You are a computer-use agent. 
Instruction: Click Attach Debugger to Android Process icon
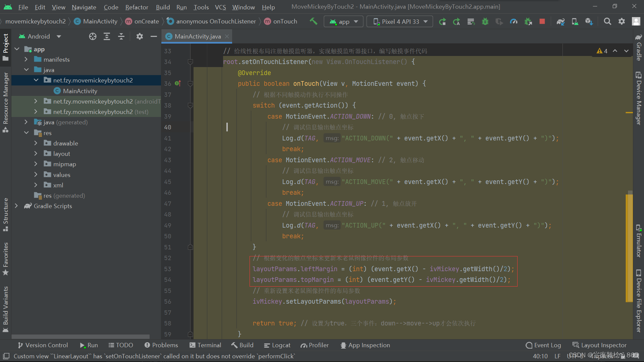click(x=528, y=21)
